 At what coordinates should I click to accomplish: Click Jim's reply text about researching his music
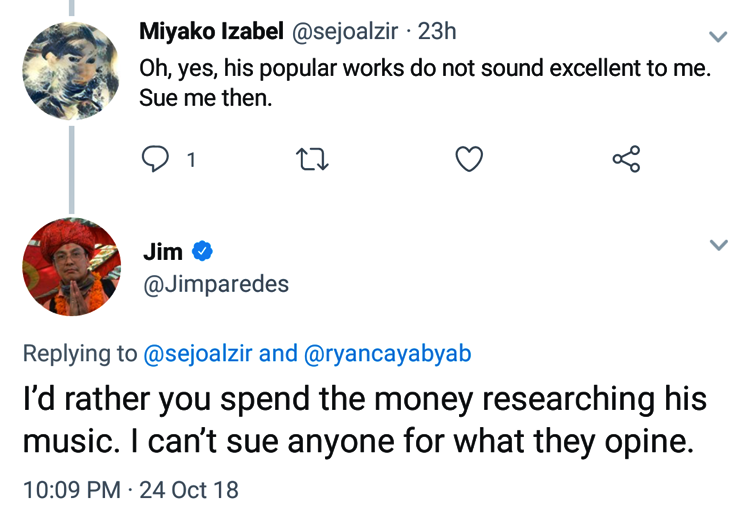tap(364, 421)
